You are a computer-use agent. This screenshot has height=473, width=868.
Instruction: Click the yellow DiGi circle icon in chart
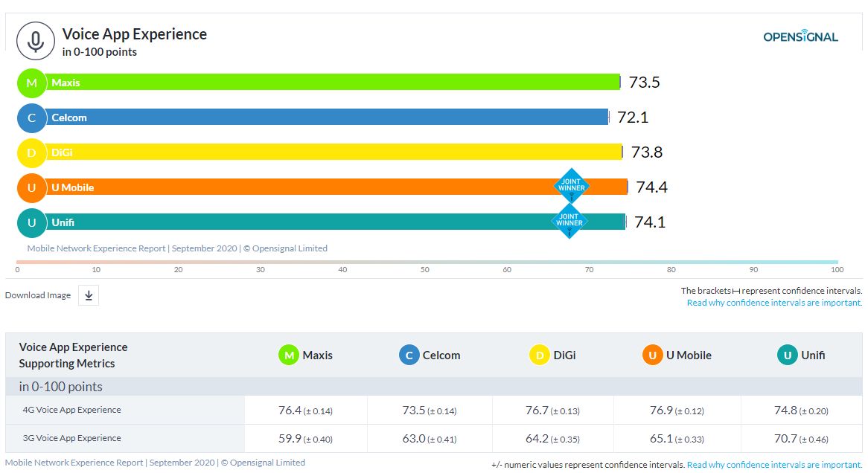(x=32, y=152)
